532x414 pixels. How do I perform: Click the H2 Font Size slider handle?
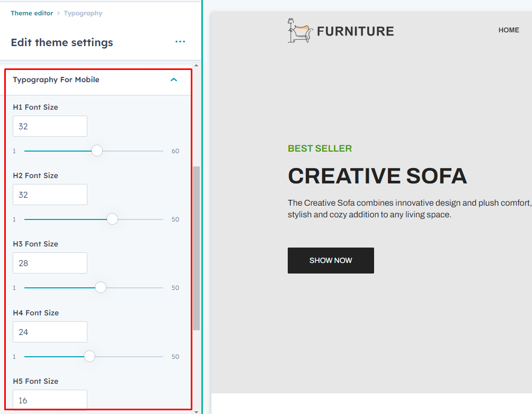pyautogui.click(x=112, y=219)
